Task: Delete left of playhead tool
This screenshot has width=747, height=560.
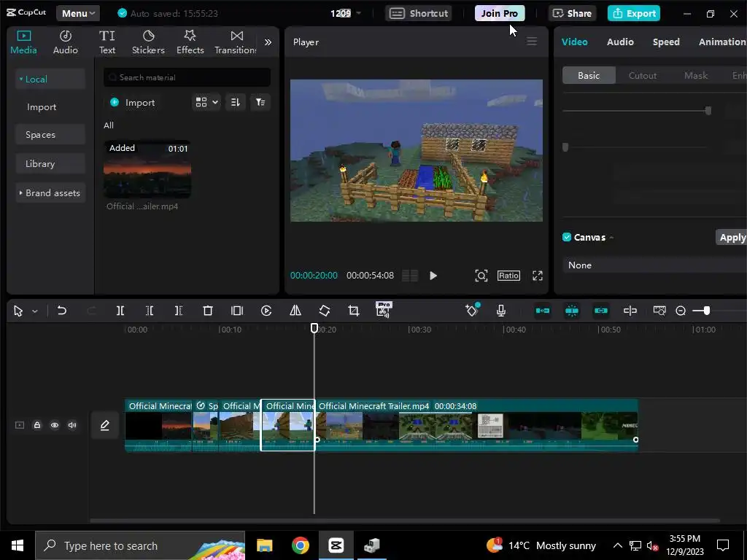Action: pos(150,311)
